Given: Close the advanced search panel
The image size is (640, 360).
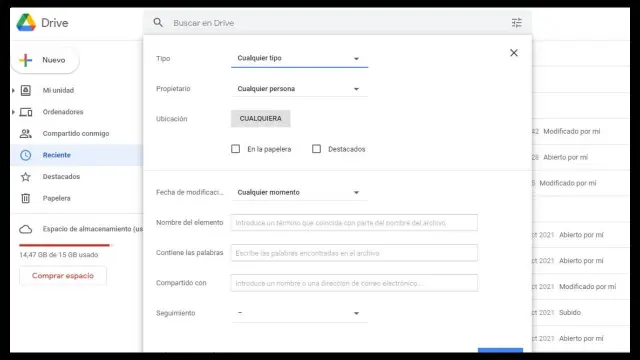Looking at the screenshot, I should coord(514,53).
